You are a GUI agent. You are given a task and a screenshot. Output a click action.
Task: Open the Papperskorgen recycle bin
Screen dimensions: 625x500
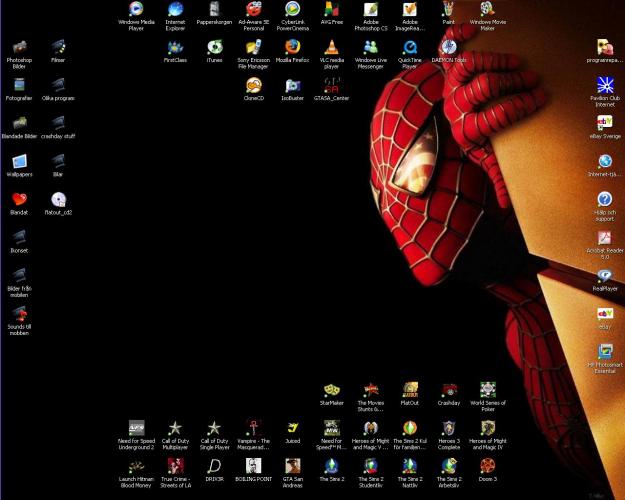pyautogui.click(x=214, y=10)
